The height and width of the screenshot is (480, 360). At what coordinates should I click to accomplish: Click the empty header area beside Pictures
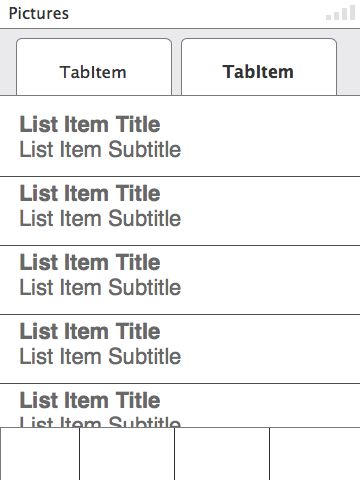(x=197, y=14)
